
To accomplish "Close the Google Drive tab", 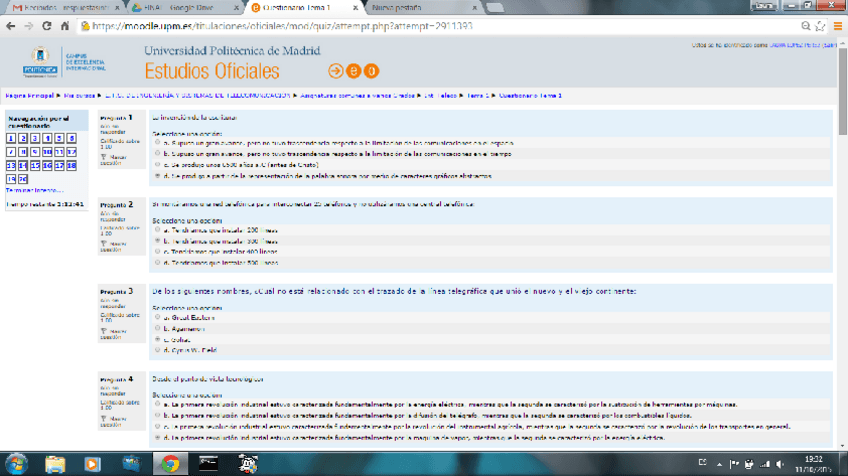I will pyautogui.click(x=236, y=8).
